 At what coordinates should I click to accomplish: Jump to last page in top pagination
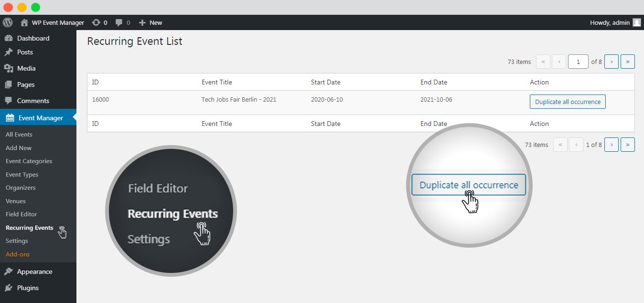tap(627, 62)
